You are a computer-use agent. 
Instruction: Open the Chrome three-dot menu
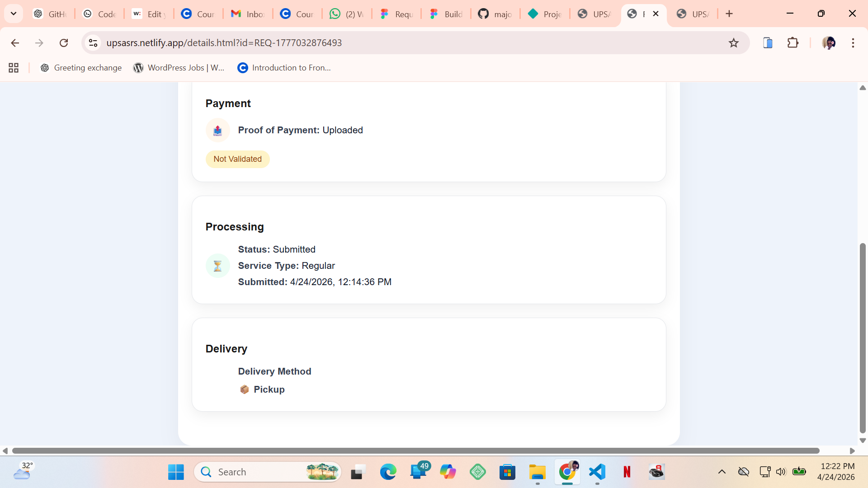853,43
